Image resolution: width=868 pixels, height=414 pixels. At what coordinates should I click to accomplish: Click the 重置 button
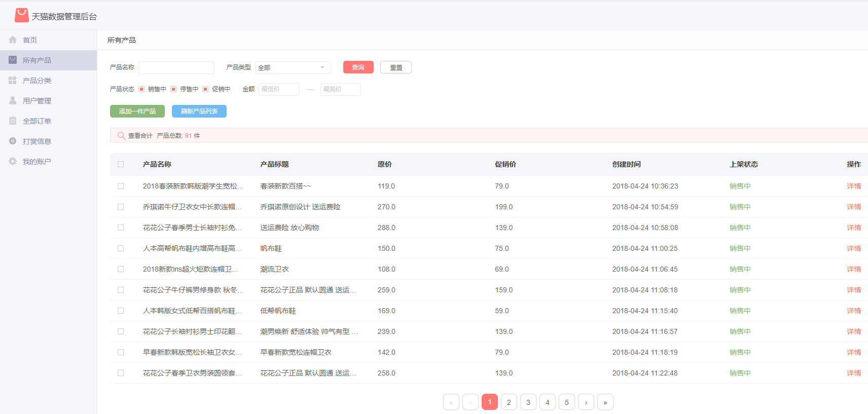pos(396,67)
